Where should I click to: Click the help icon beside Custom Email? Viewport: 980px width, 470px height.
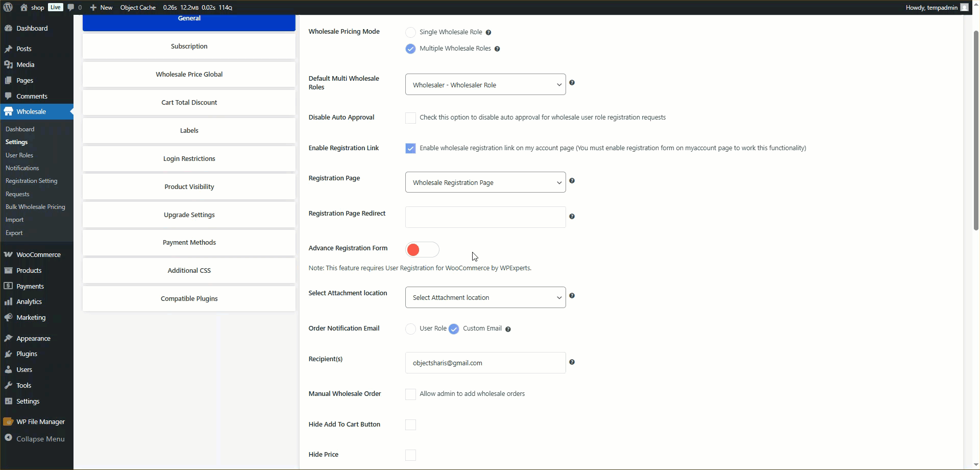[x=508, y=329]
